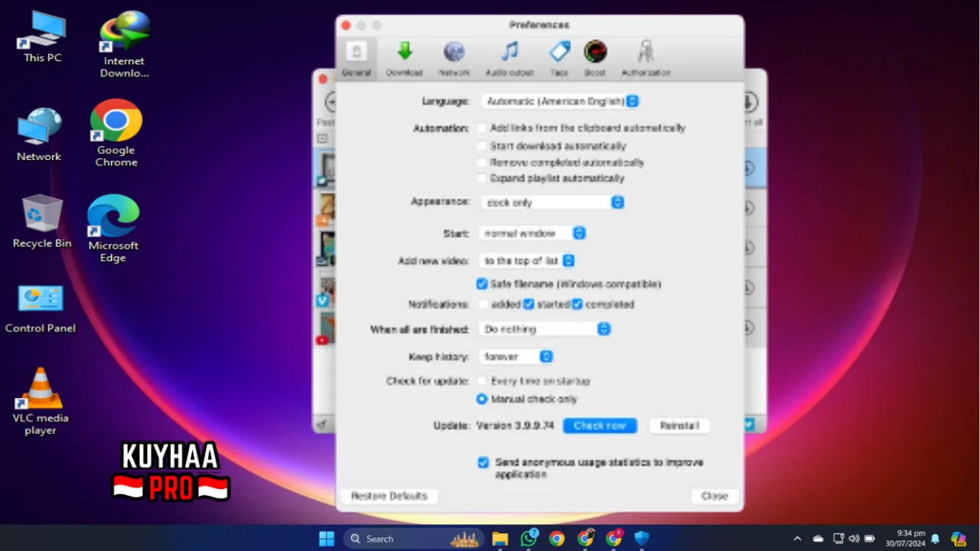Open This PC desktop icon
This screenshot has height=551, width=980.
coord(43,38)
